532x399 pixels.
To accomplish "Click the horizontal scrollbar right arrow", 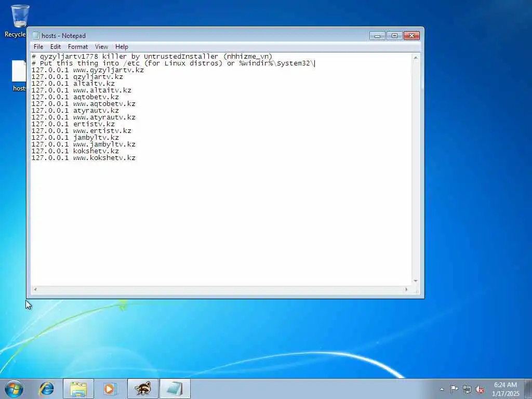I will [406, 289].
